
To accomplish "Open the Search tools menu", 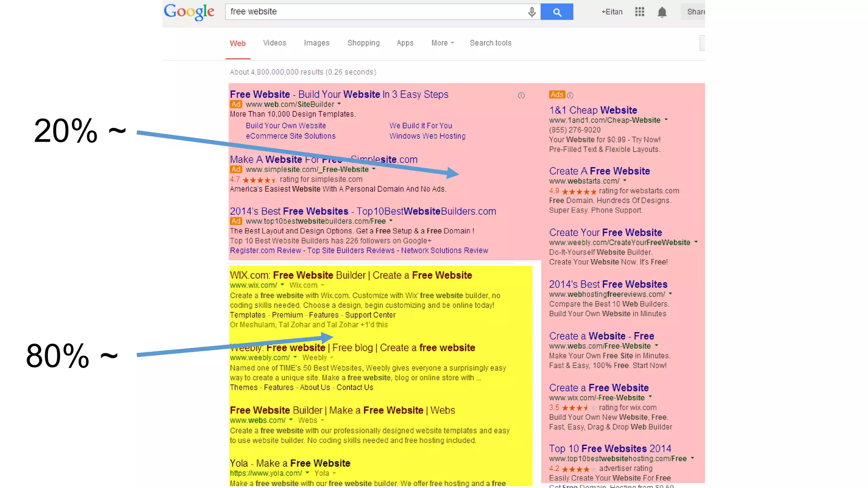I will coord(490,43).
